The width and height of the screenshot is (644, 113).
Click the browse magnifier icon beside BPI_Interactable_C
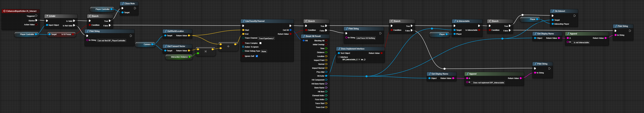point(365,60)
